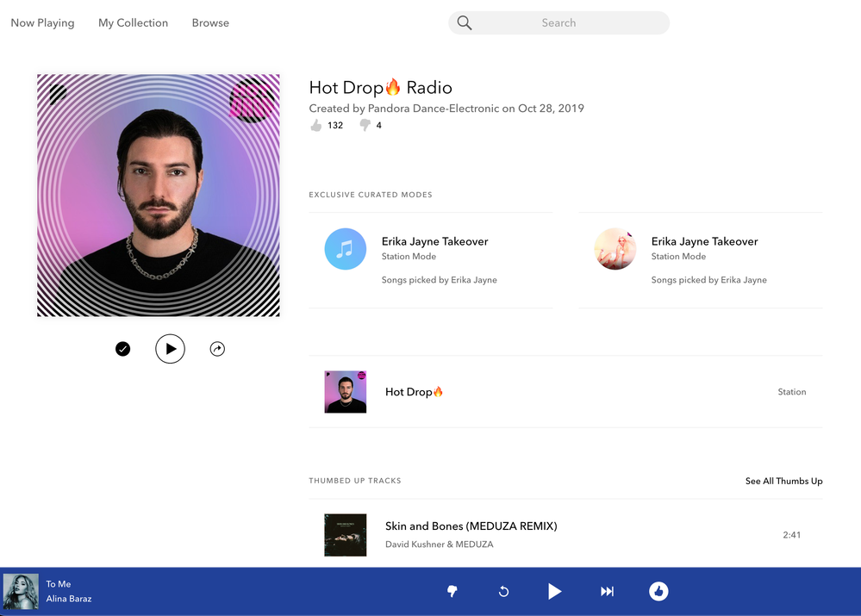Click See All Thumbs Up link
861x616 pixels.
[783, 481]
